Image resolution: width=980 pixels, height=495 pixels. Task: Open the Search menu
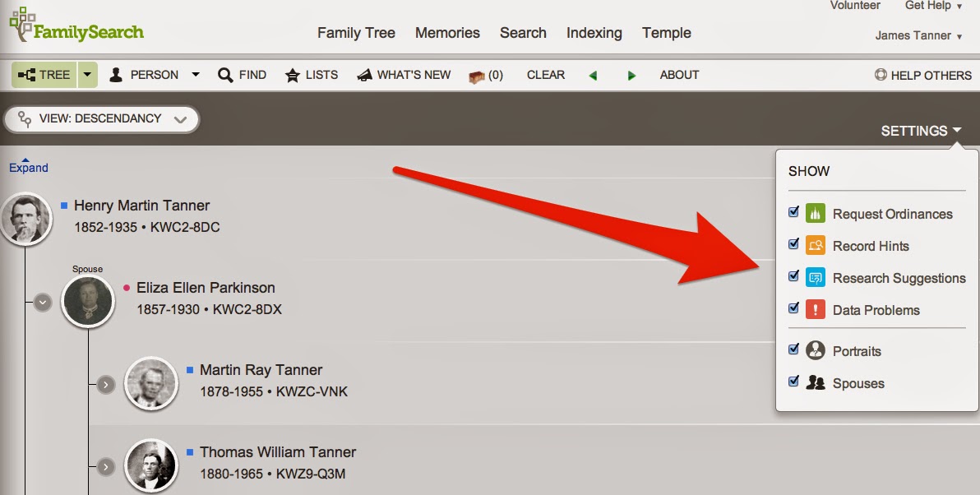(x=523, y=33)
